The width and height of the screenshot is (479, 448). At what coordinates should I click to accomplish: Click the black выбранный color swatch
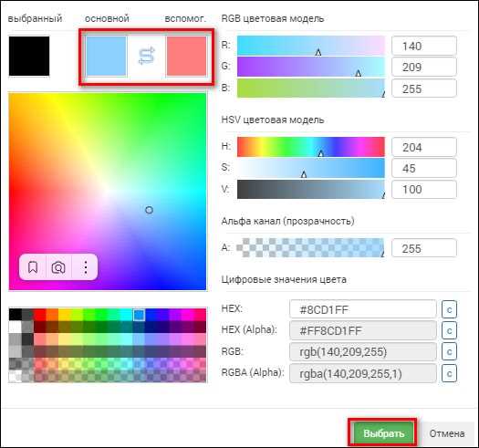click(x=29, y=56)
